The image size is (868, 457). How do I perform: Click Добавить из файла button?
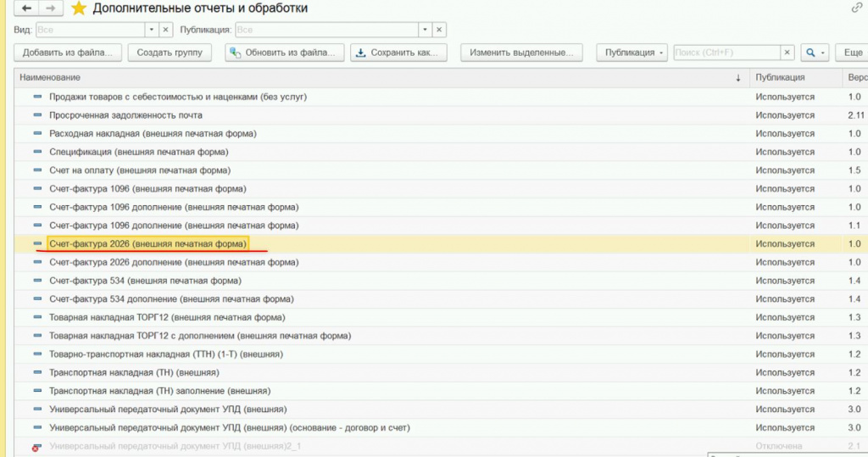pyautogui.click(x=68, y=53)
